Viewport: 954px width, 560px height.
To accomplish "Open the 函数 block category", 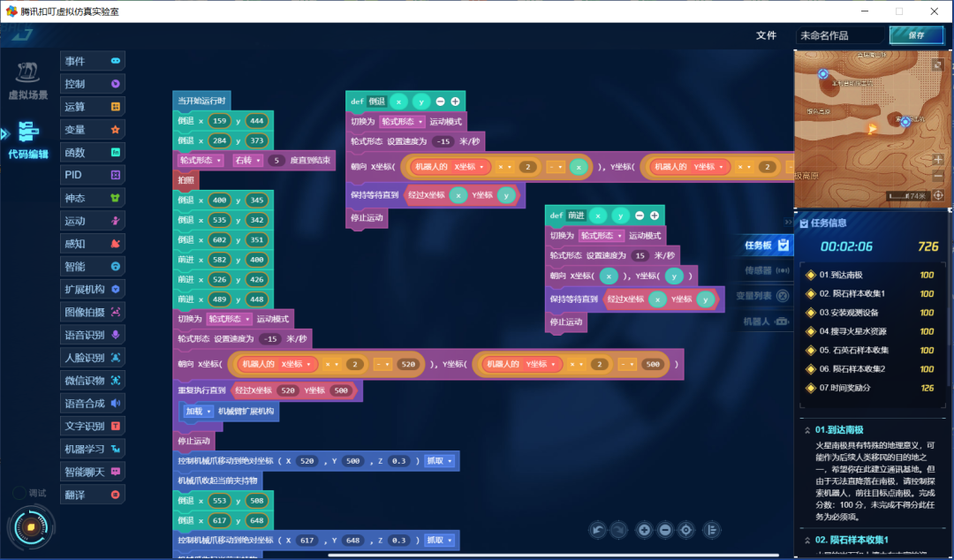I will 93,152.
